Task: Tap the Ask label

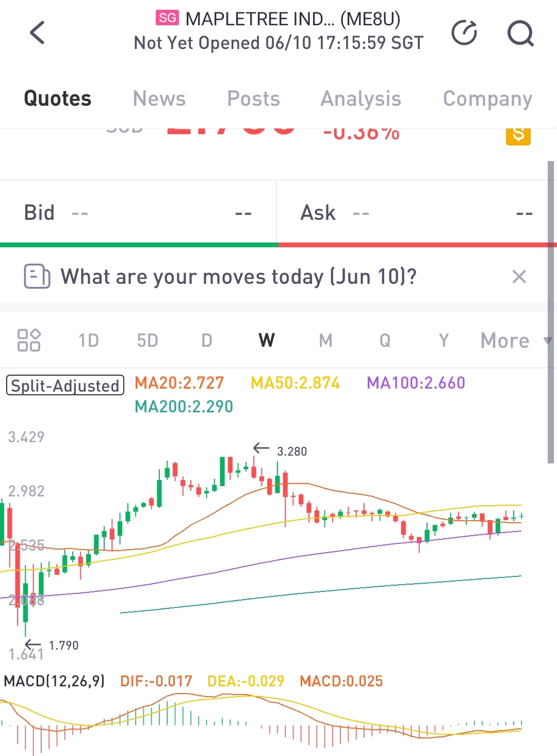Action: tap(318, 213)
